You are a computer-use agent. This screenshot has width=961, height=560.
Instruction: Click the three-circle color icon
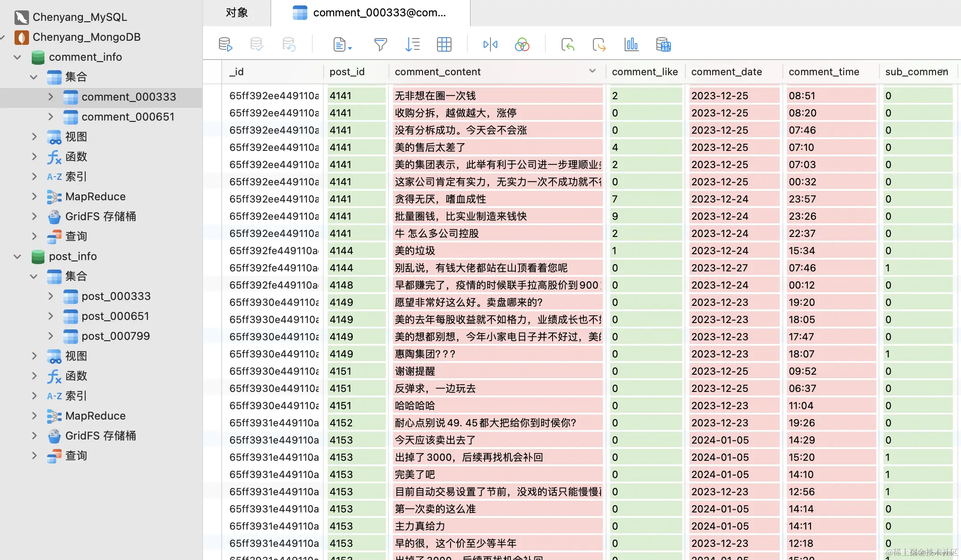pyautogui.click(x=522, y=44)
